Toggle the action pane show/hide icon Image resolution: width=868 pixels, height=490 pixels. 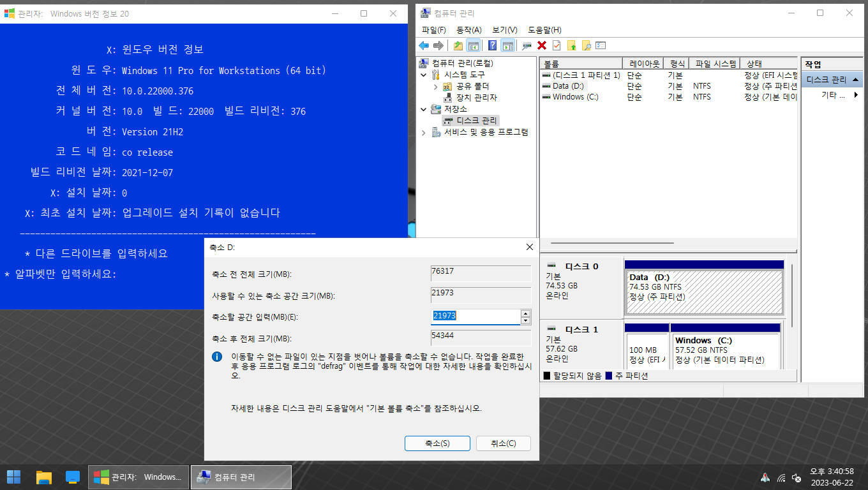(508, 45)
